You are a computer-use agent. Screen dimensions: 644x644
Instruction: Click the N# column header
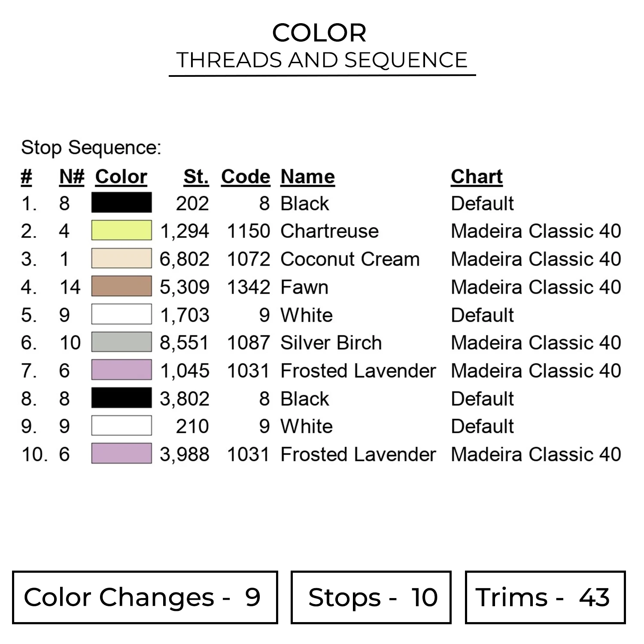pyautogui.click(x=72, y=177)
